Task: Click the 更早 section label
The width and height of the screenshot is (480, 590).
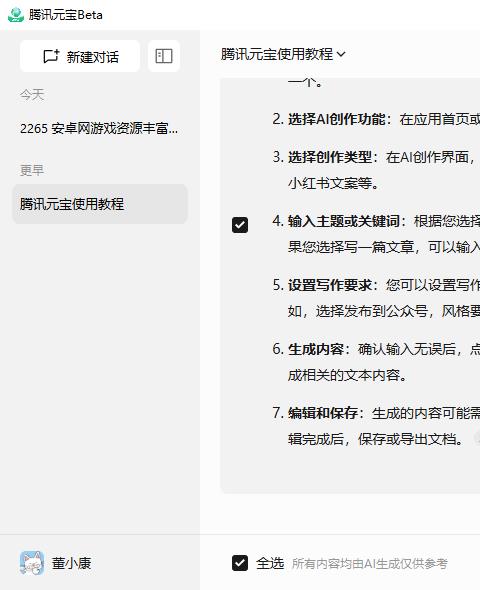Action: [32, 170]
